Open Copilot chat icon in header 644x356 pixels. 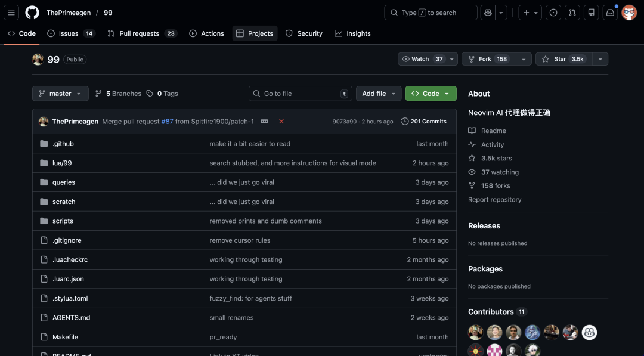[488, 13]
